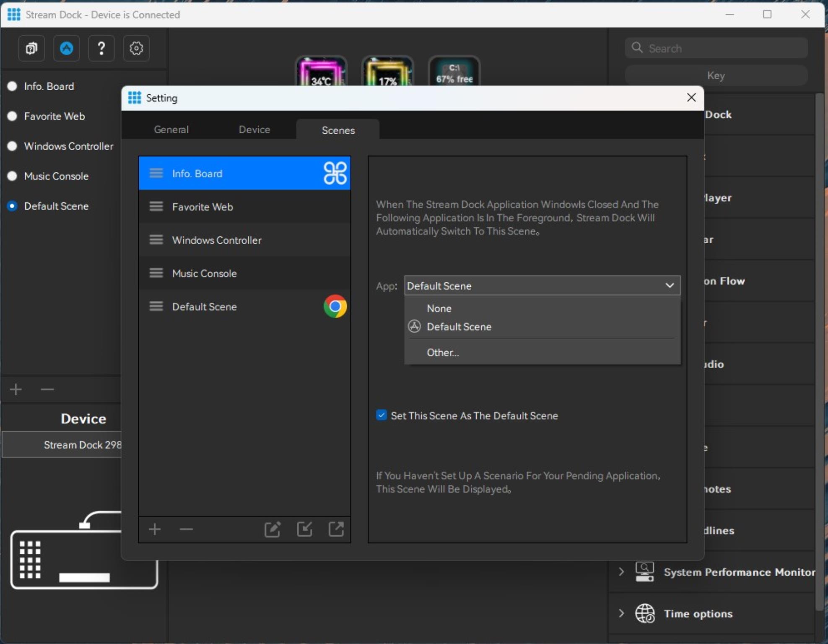Switch to the General tab
Viewport: 828px width, 644px height.
171,130
